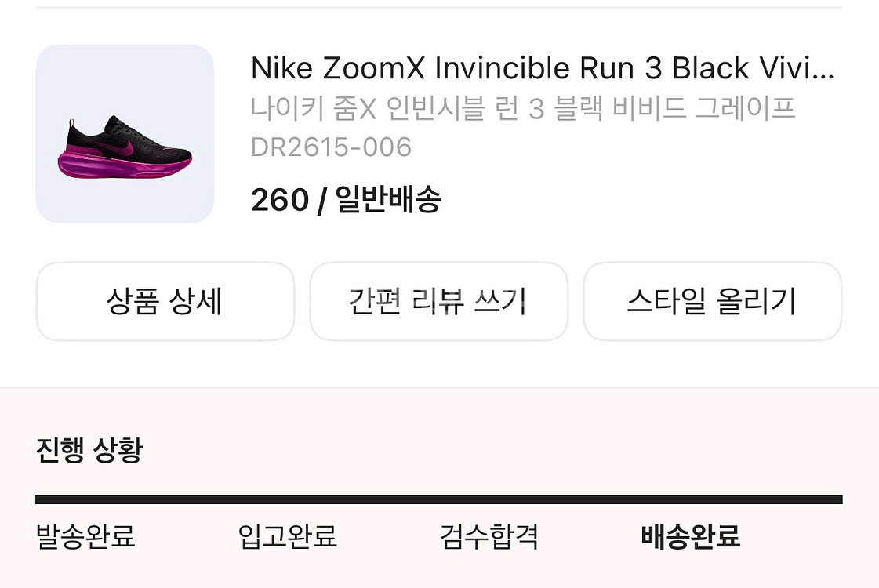
Task: Click the black delivery progress bar
Action: coord(439,499)
